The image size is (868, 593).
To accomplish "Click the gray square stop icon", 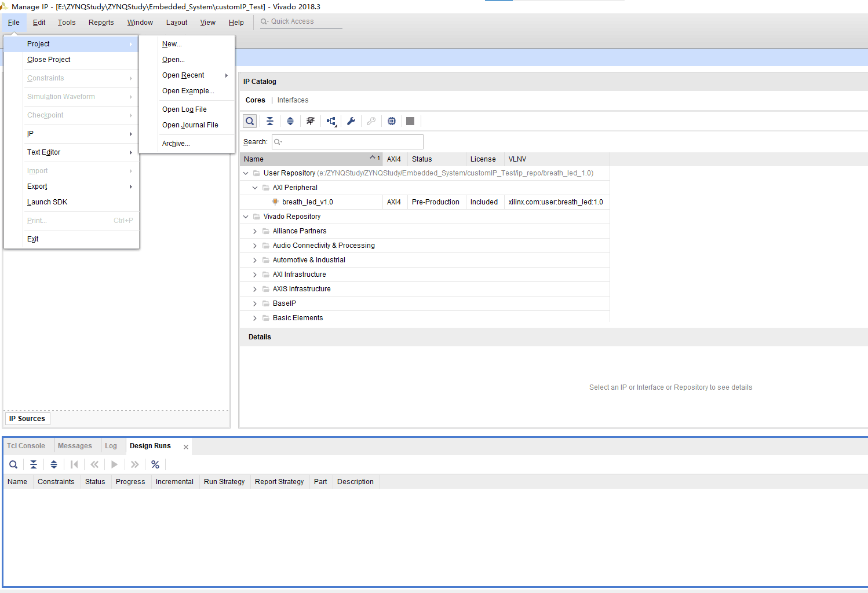I will pos(410,121).
